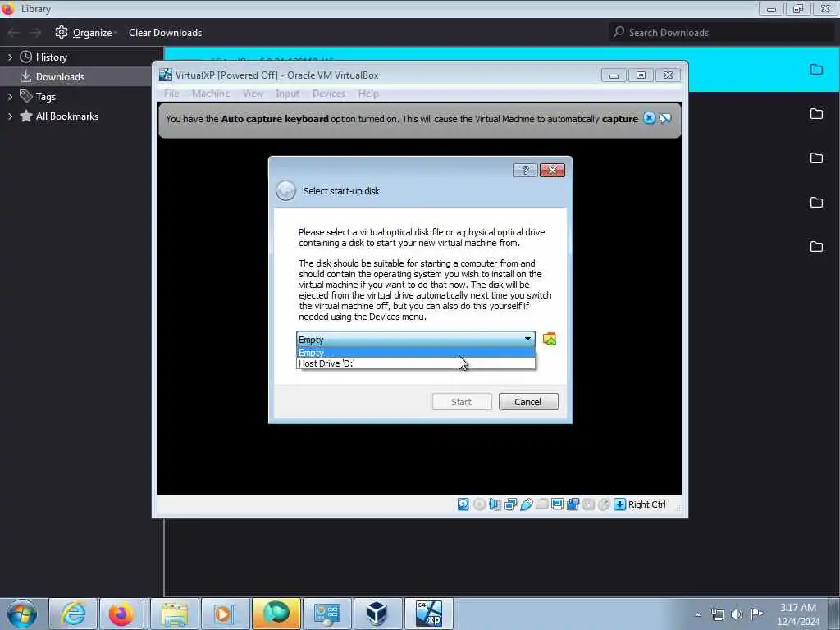
Task: Open containing folder for third download
Action: (816, 158)
